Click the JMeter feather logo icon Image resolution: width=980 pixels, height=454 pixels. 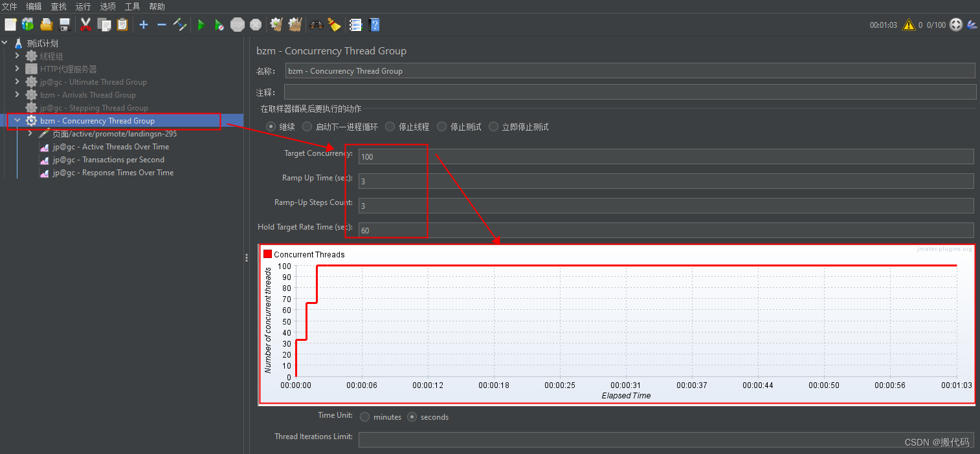[972, 25]
